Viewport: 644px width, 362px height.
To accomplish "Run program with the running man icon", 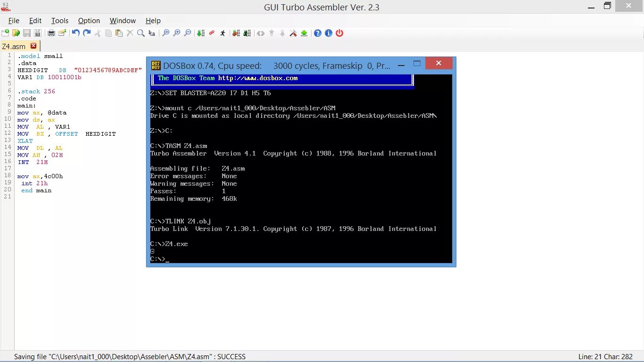I will tap(223, 33).
